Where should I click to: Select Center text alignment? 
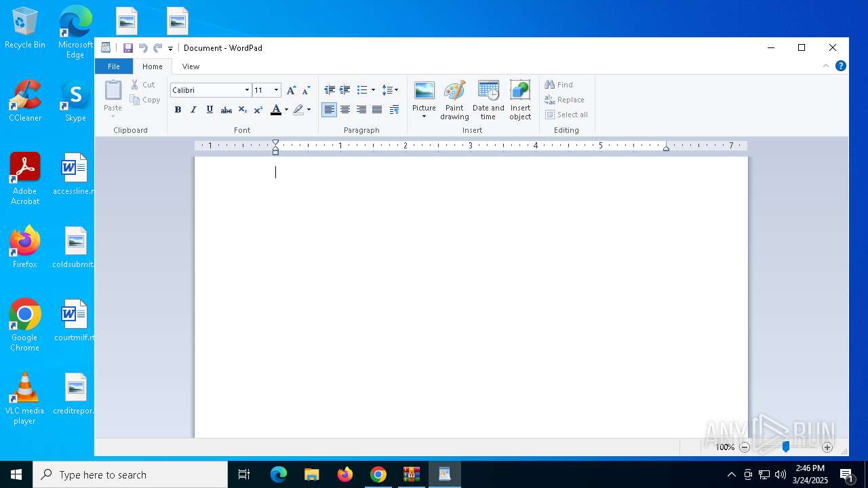pos(345,110)
